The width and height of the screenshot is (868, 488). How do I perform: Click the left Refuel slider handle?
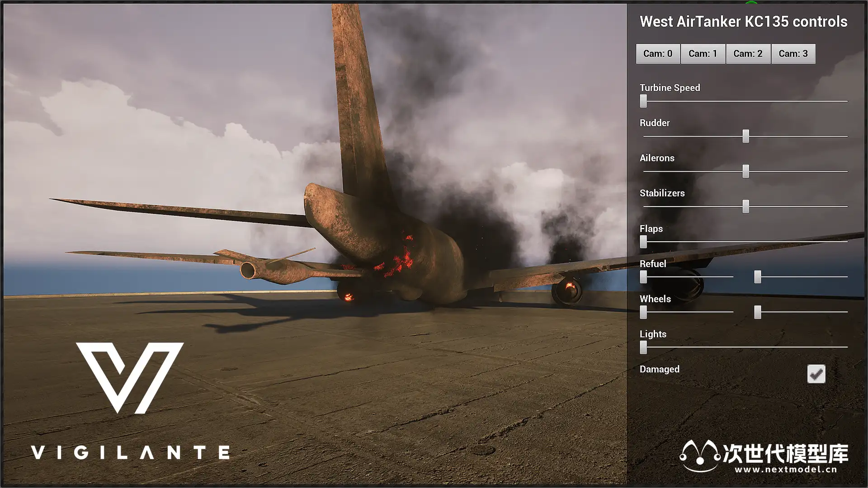tap(643, 277)
